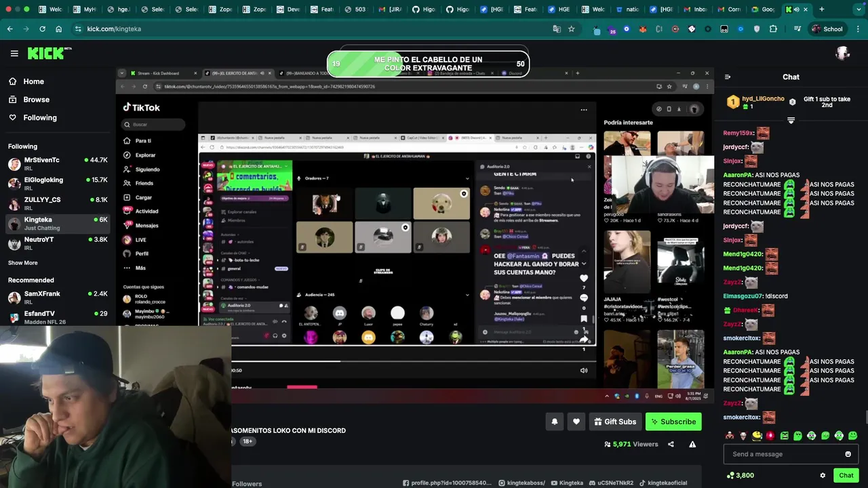The width and height of the screenshot is (868, 488).
Task: Collapse the chat panel arrow icon
Action: click(727, 77)
